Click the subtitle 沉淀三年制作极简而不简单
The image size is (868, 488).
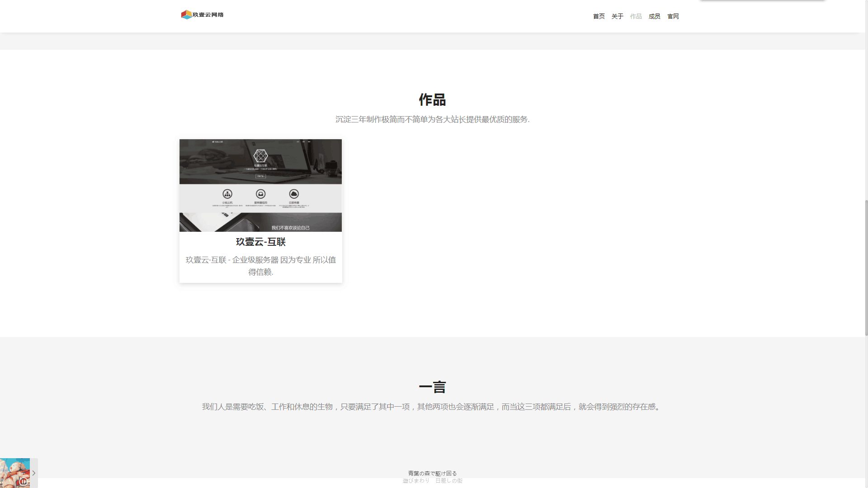(432, 119)
